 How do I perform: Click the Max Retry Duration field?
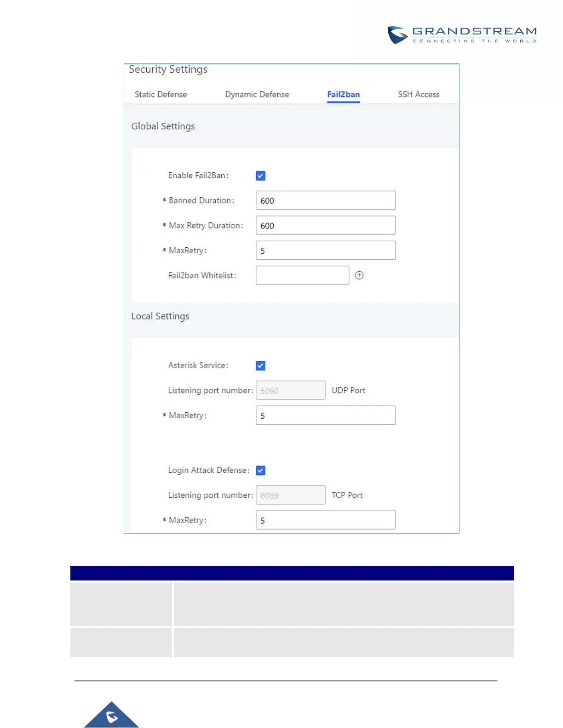click(x=326, y=225)
